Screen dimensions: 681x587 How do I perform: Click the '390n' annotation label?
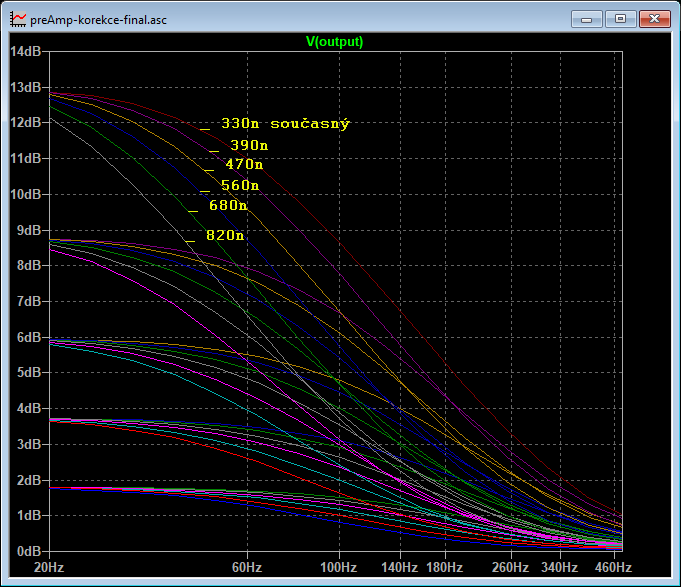pyautogui.click(x=249, y=145)
